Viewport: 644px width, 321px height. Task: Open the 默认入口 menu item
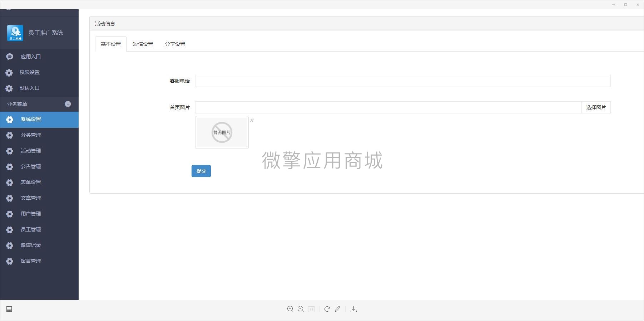[x=39, y=88]
